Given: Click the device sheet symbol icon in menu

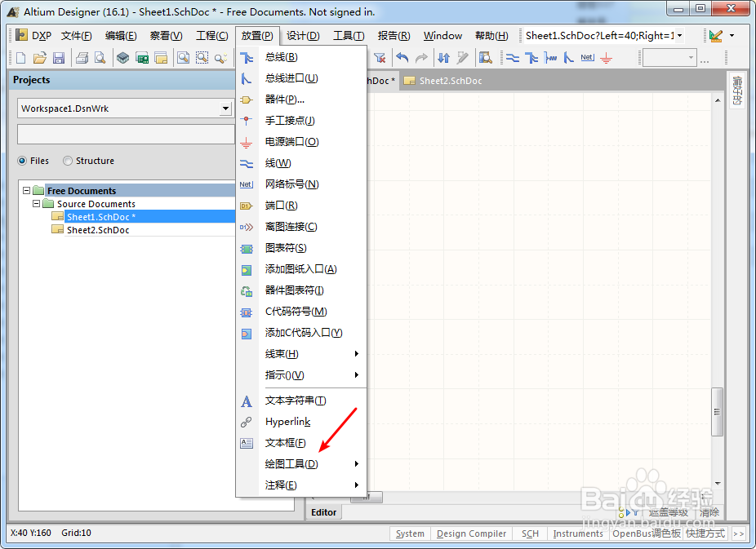Looking at the screenshot, I should [x=247, y=291].
